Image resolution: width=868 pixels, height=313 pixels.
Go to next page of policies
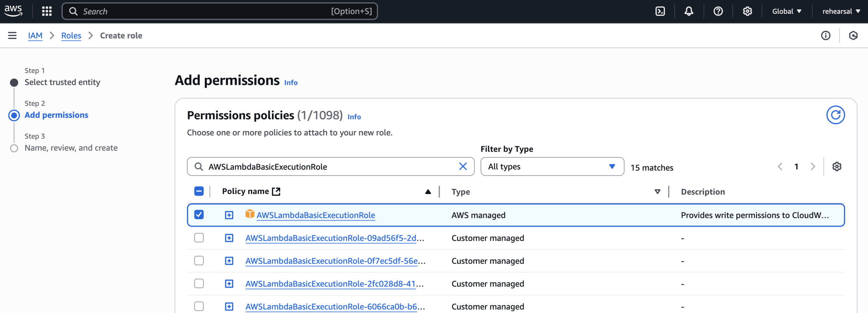coord(813,166)
